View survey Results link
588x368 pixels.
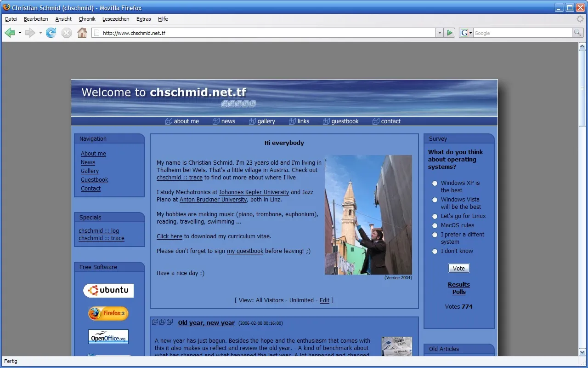pos(459,285)
